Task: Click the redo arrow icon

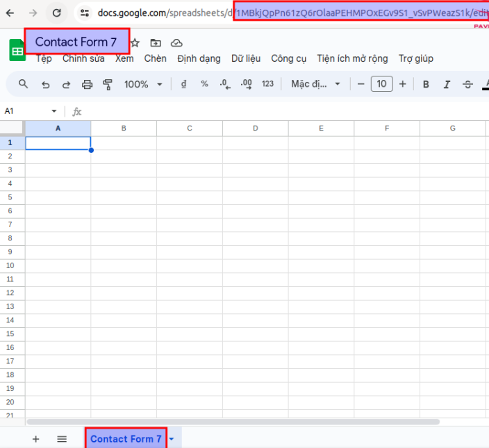Action: click(66, 84)
